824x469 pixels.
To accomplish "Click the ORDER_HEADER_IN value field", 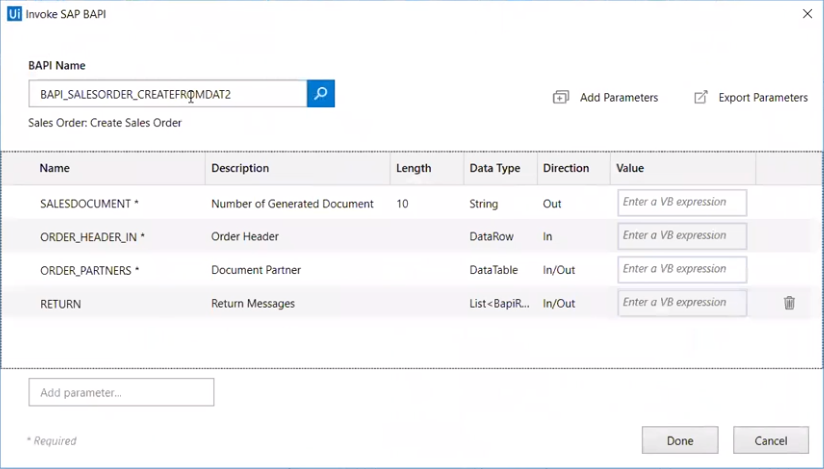I will coord(682,236).
